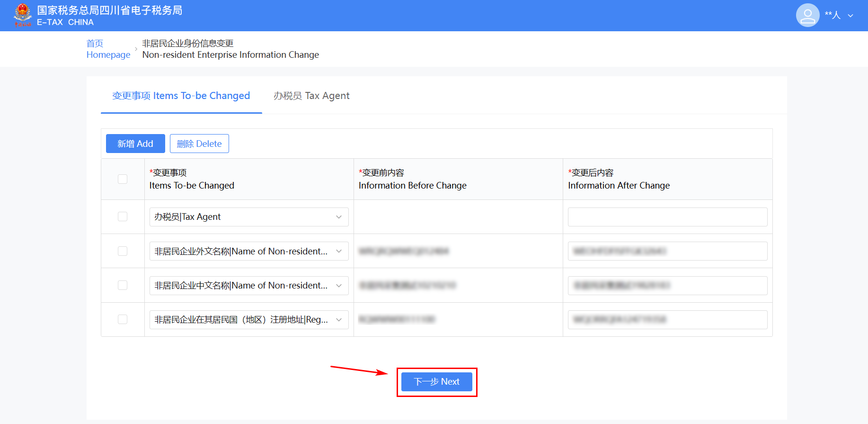Check the Tax Agent row checkbox

point(123,217)
